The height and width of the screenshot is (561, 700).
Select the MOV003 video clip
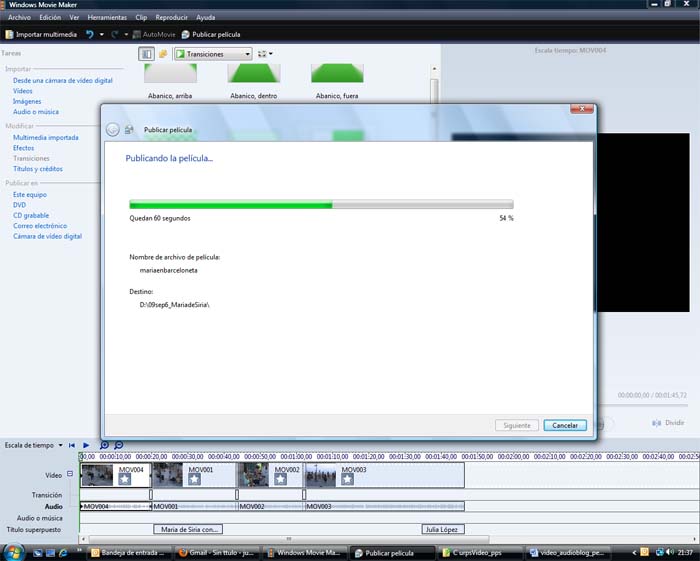(x=384, y=475)
